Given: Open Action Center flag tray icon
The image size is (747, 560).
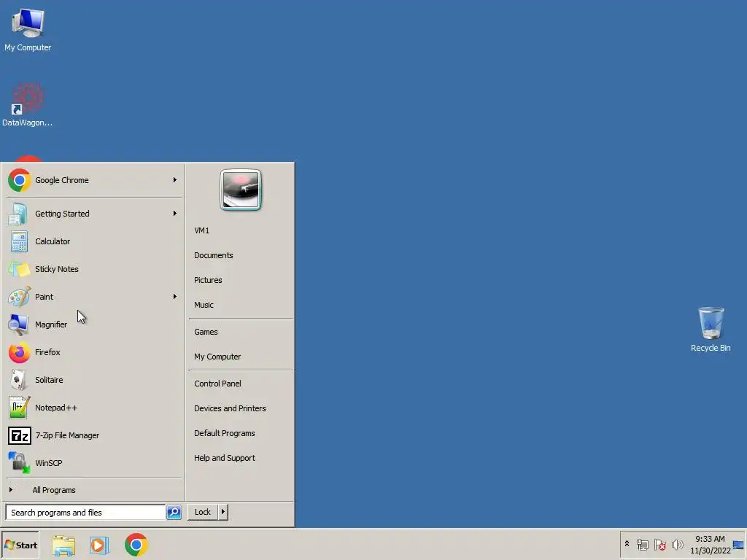Looking at the screenshot, I should 659,545.
